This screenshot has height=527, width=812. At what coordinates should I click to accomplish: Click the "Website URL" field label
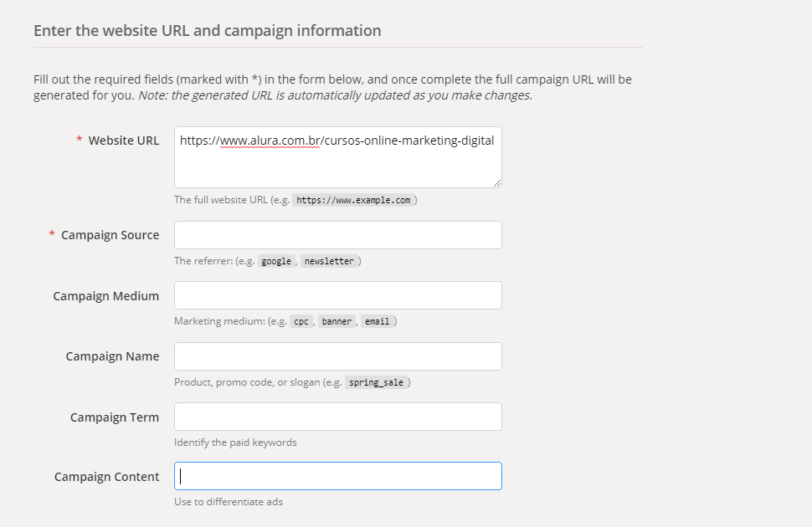(124, 141)
